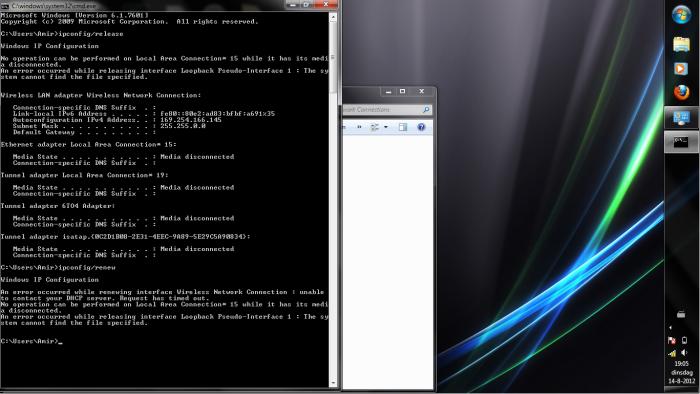
Task: Open the wireless network tray icon
Action: (x=672, y=353)
